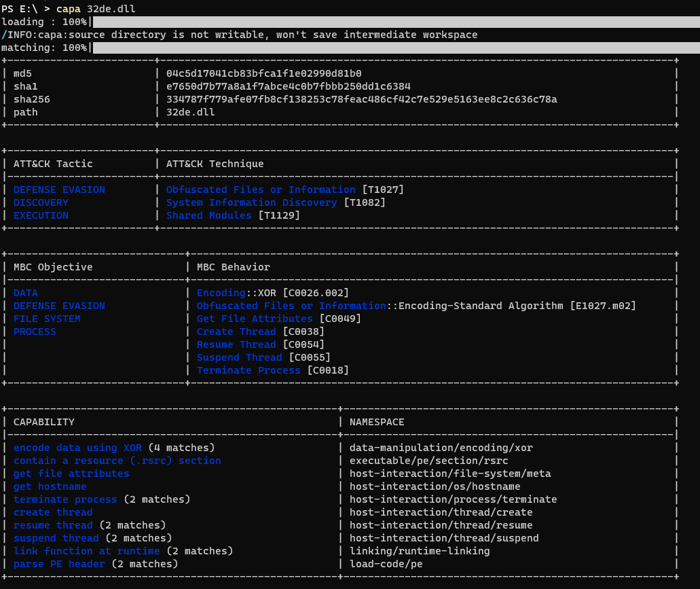The image size is (700, 589).
Task: Click namespace 'host-interaction/thread/resume'
Action: [441, 526]
